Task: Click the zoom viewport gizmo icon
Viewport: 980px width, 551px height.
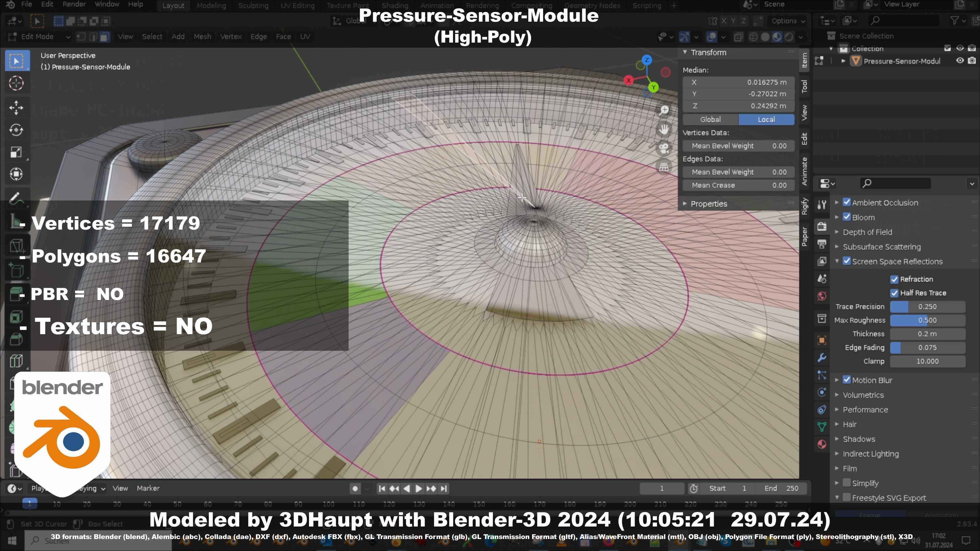Action: (x=664, y=110)
